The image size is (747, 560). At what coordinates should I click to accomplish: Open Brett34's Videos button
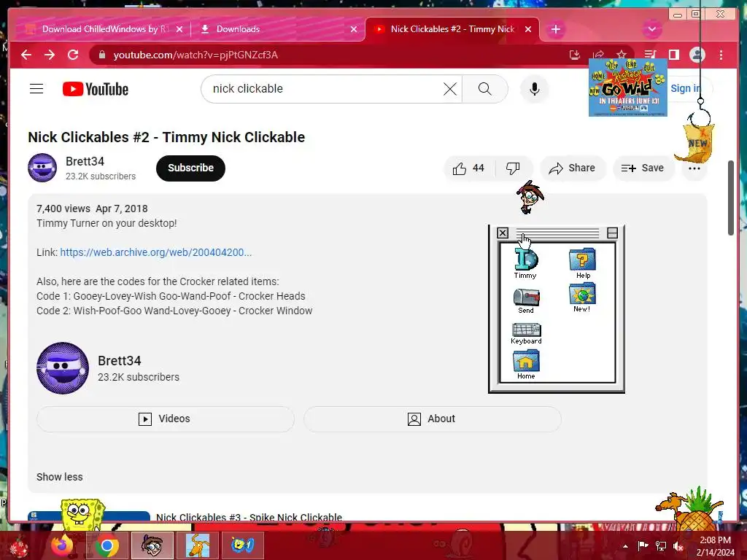click(166, 419)
